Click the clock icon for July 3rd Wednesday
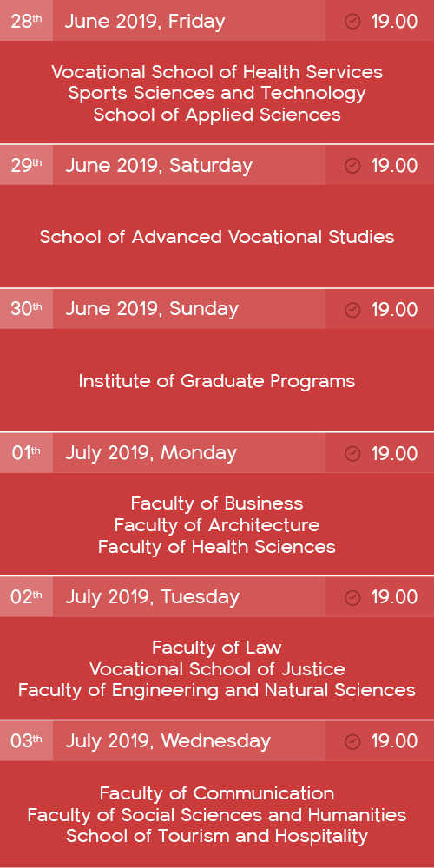This screenshot has width=434, height=868. 352,741
